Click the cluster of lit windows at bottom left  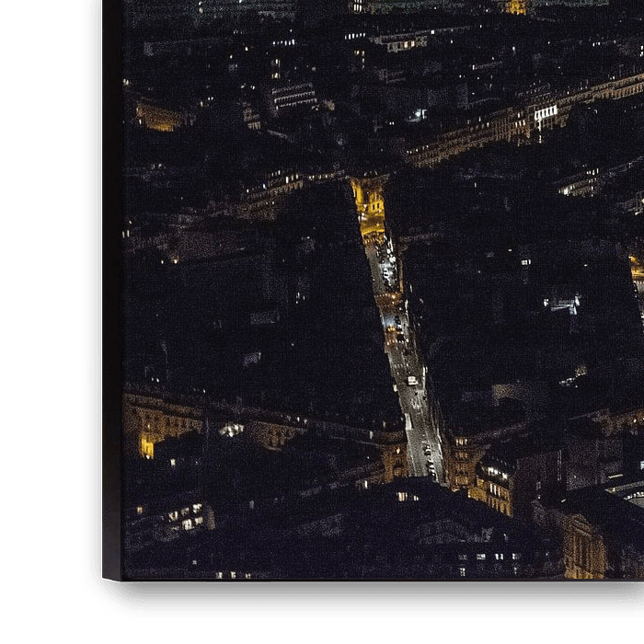coord(182,518)
